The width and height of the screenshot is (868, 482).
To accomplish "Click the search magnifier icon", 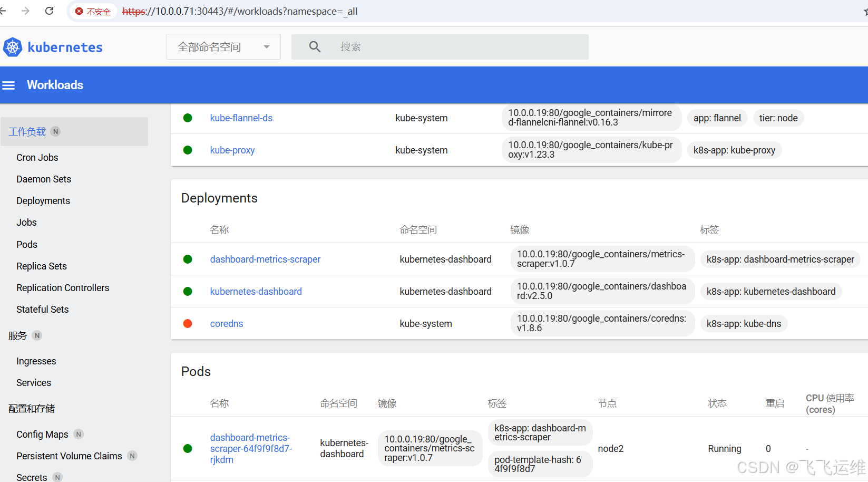I will (315, 47).
